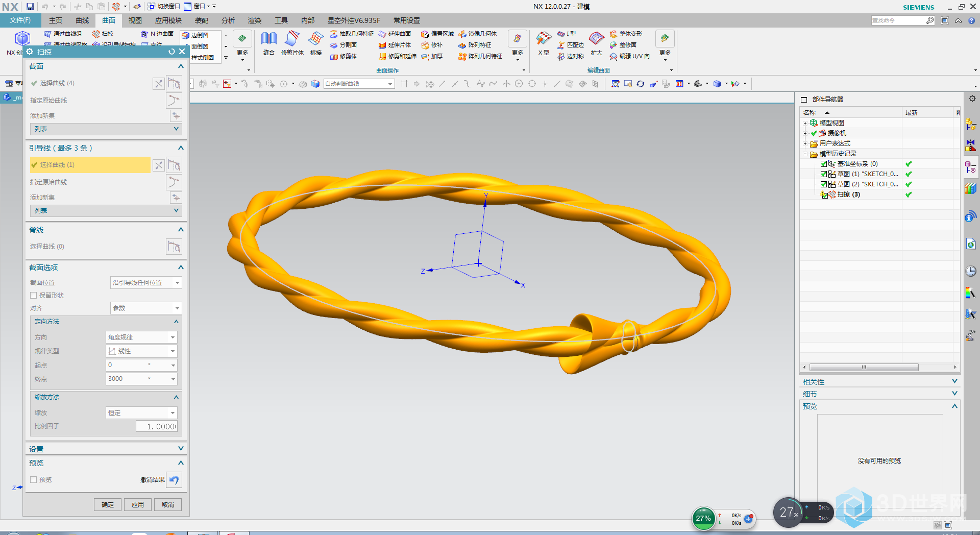
Task: Click 切换窗口 switch window button
Action: pyautogui.click(x=164, y=7)
